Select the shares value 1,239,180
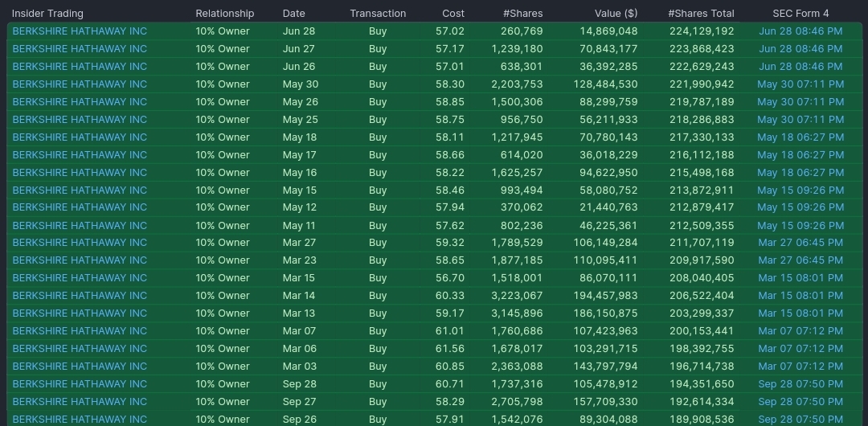Screen dimensions: 868x426 click(517, 49)
